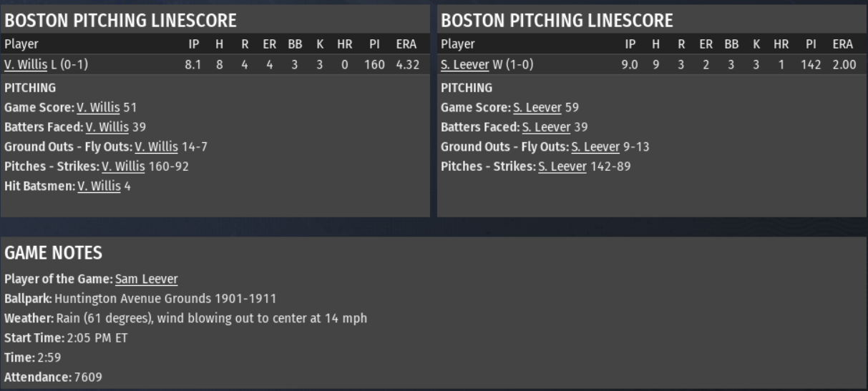Click S. Leever link beside Batters Faced
Screen dimensions: 868x391
[x=546, y=128]
